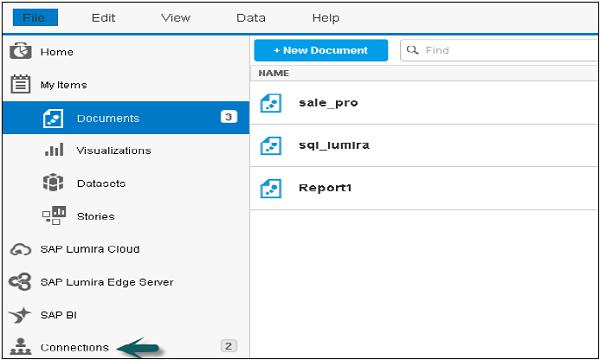
Task: Open the SAP Lumira Edge Server icon
Action: (20, 282)
